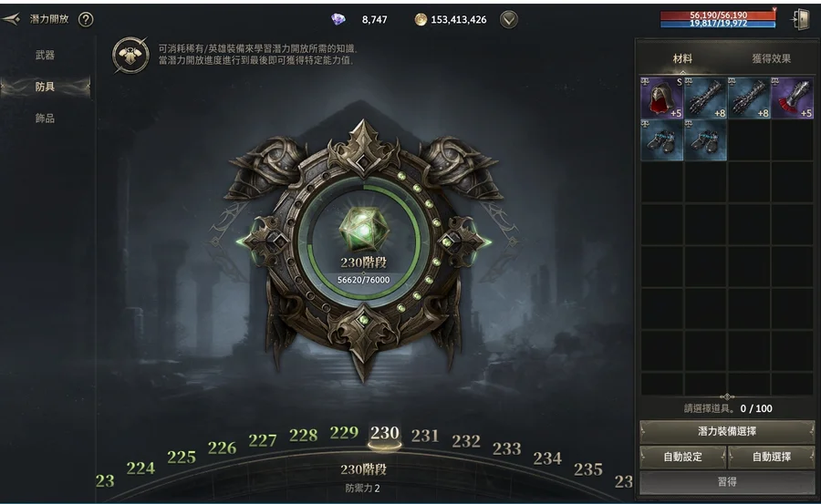Image resolution: width=821 pixels, height=504 pixels.
Task: Select the red hood +5 material item
Action: point(662,98)
